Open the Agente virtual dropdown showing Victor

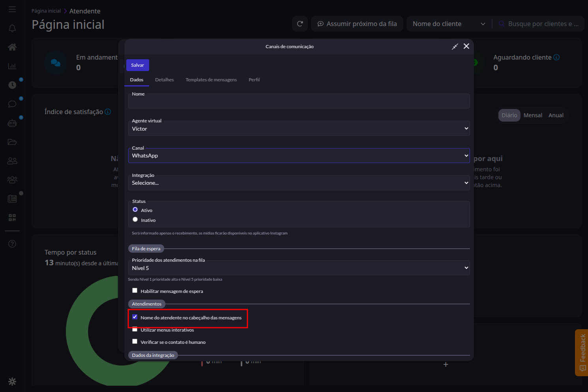299,128
